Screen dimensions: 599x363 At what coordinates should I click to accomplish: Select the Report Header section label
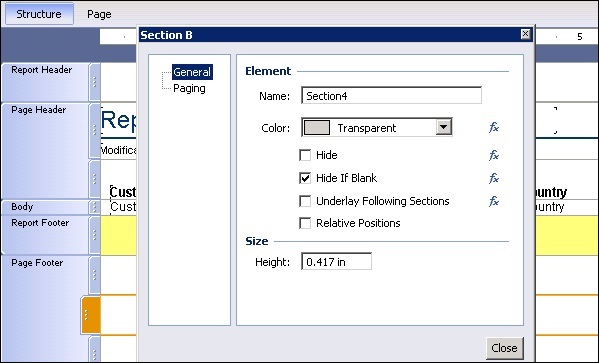click(42, 70)
